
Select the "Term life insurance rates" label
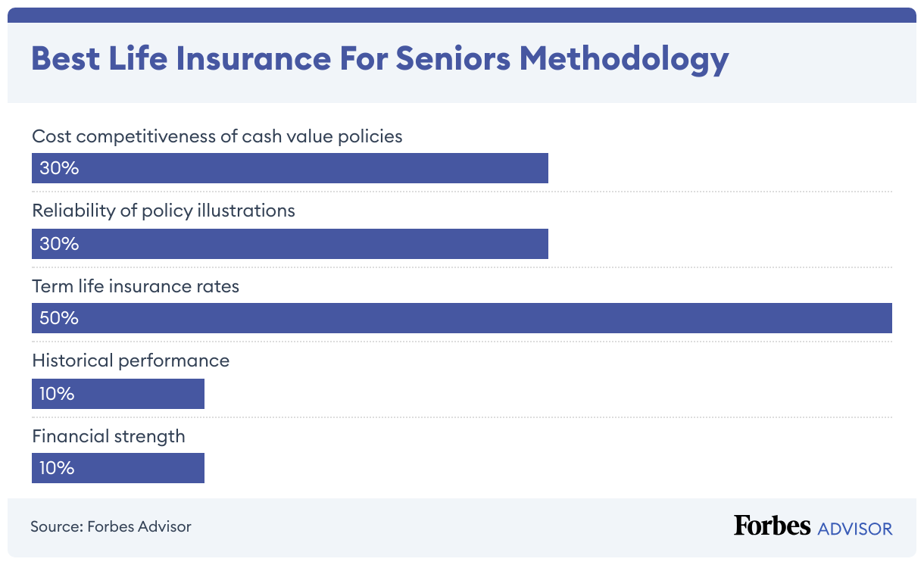(x=136, y=286)
